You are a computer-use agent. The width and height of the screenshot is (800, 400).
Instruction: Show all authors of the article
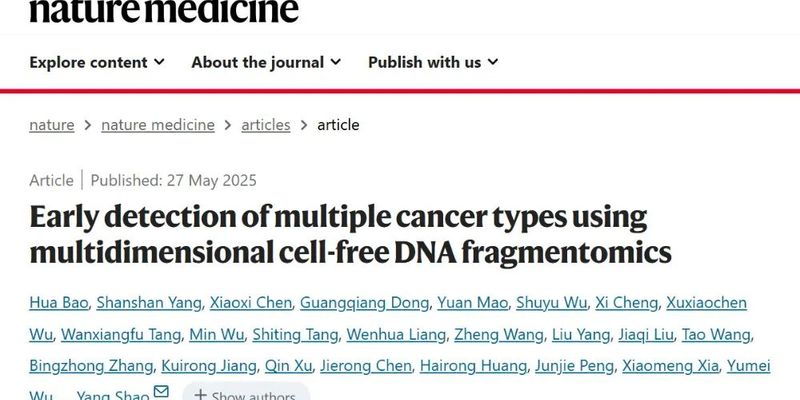click(x=246, y=394)
